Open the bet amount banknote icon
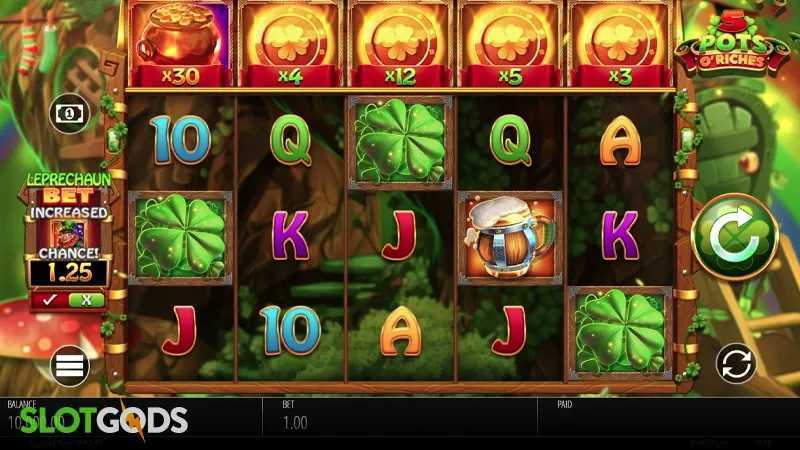Image resolution: width=800 pixels, height=450 pixels. click(69, 113)
